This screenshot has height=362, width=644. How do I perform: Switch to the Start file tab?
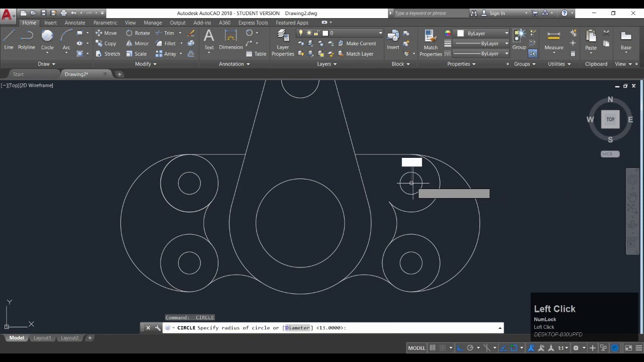[18, 74]
